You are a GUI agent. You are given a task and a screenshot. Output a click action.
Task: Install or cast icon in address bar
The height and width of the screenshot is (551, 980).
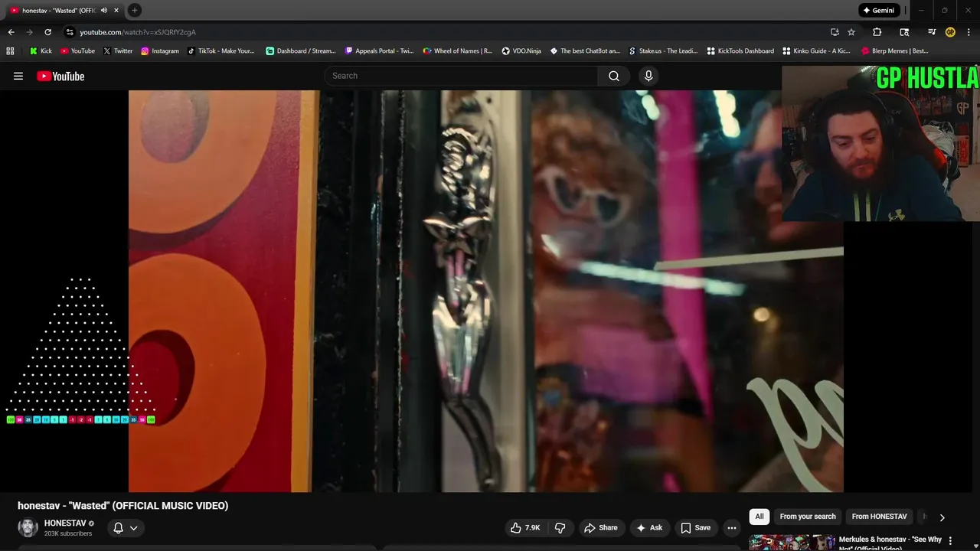click(835, 32)
